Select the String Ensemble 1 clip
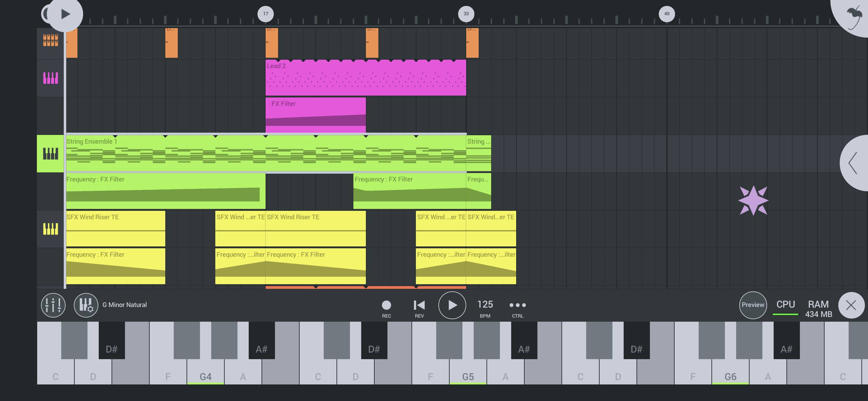Viewport: 868px width, 401px height. coord(266,153)
